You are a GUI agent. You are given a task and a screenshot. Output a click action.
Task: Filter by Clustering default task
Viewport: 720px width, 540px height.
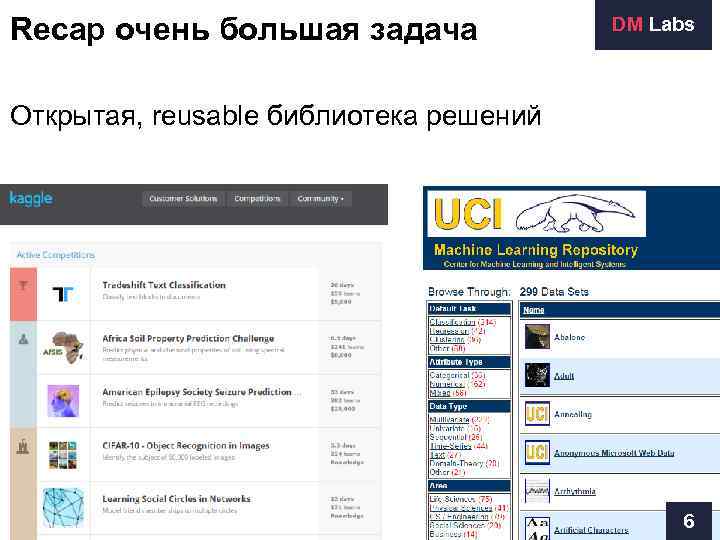click(447, 340)
